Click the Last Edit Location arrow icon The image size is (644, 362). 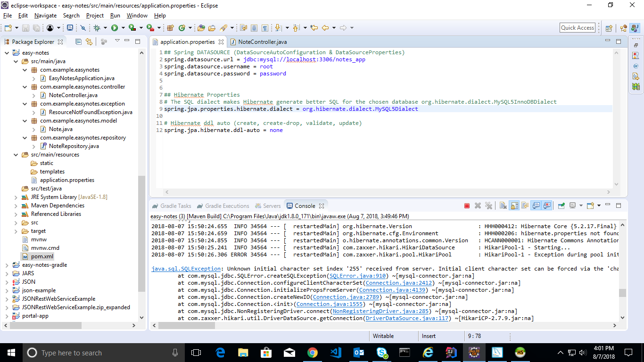[x=314, y=28]
